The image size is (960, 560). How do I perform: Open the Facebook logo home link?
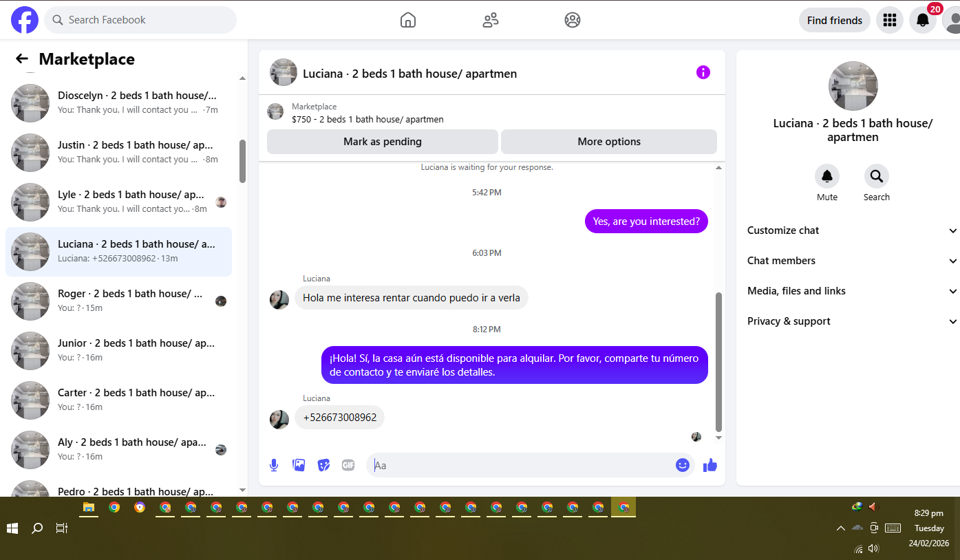pyautogui.click(x=25, y=20)
